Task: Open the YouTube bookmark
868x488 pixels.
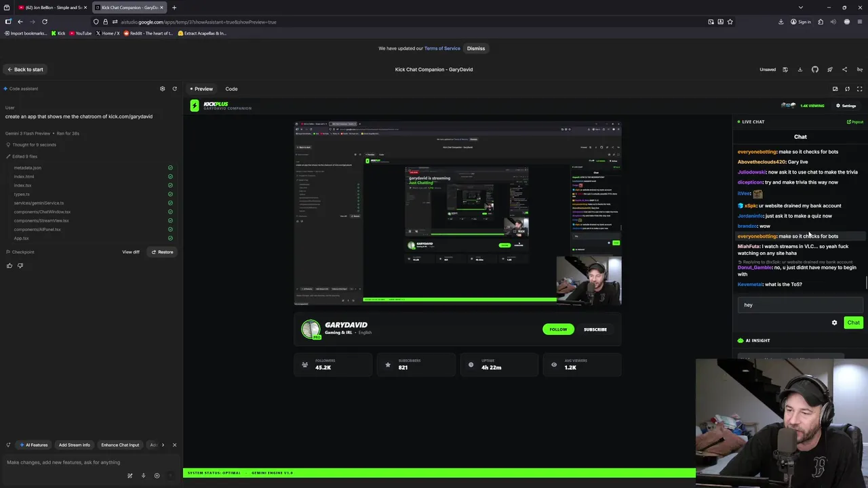Action: pos(81,33)
